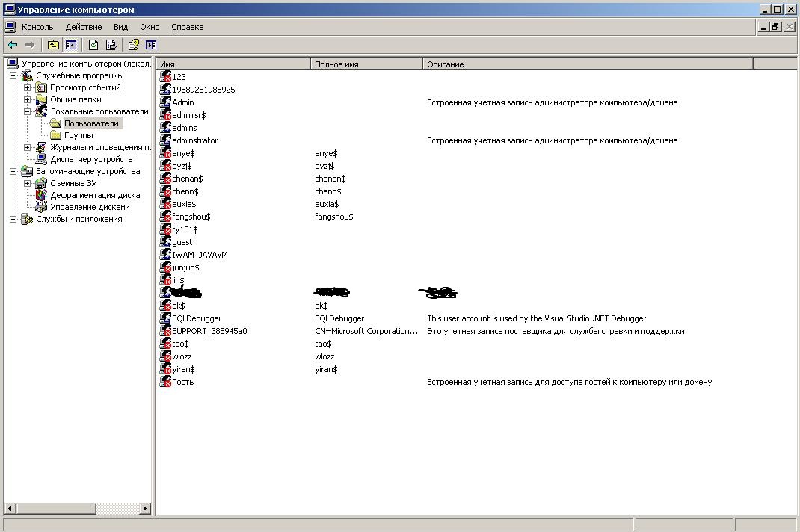Image resolution: width=800 pixels, height=532 pixels.
Task: Click right arrow of tree horizontal scrollbar
Action: coord(146,509)
